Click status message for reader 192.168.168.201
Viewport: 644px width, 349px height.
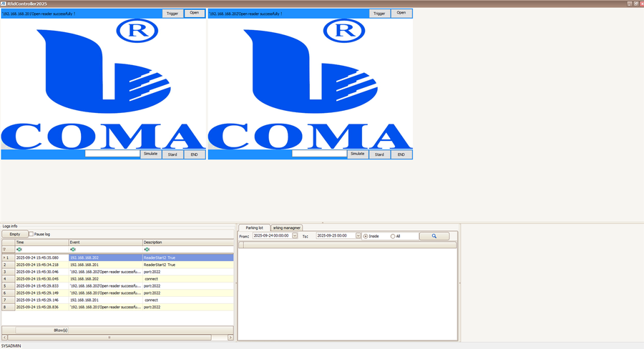[39, 14]
